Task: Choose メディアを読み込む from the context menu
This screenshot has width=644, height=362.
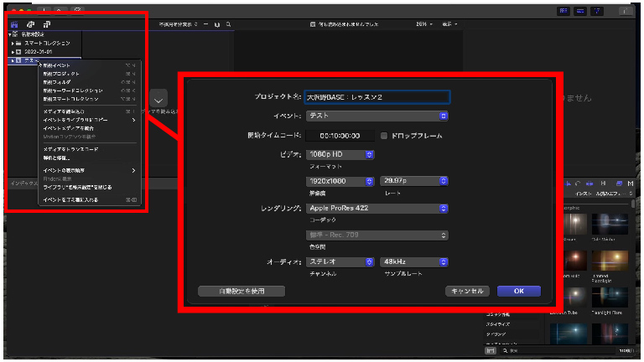Action: [x=90, y=111]
